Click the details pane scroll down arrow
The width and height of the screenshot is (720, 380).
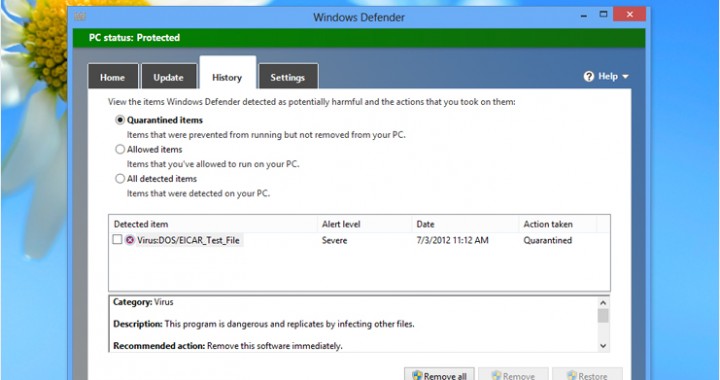tap(603, 346)
